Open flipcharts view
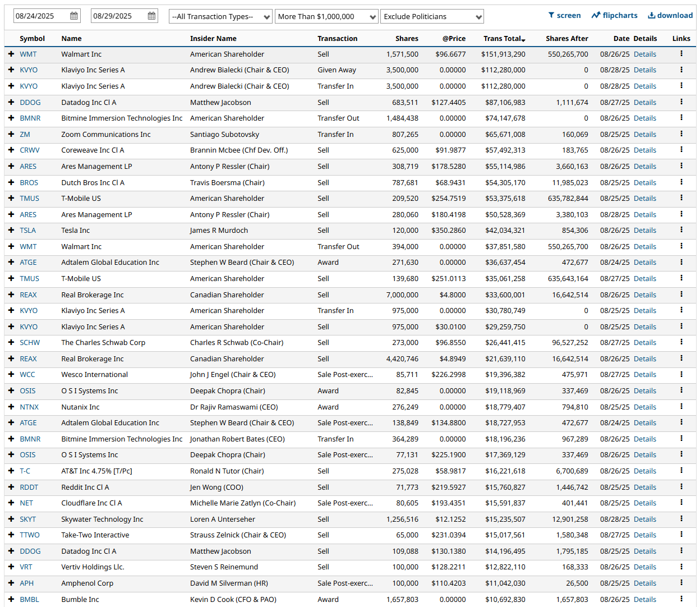This screenshot has height=607, width=700. click(614, 16)
